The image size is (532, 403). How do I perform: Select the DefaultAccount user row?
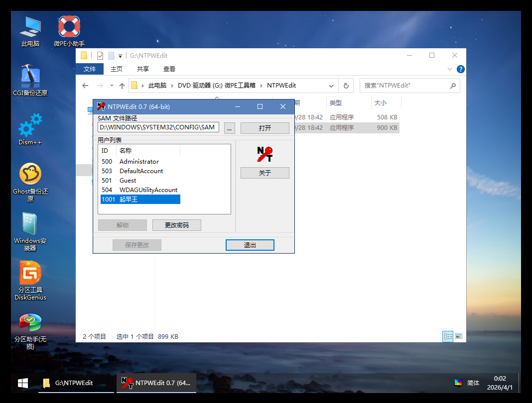[x=140, y=171]
